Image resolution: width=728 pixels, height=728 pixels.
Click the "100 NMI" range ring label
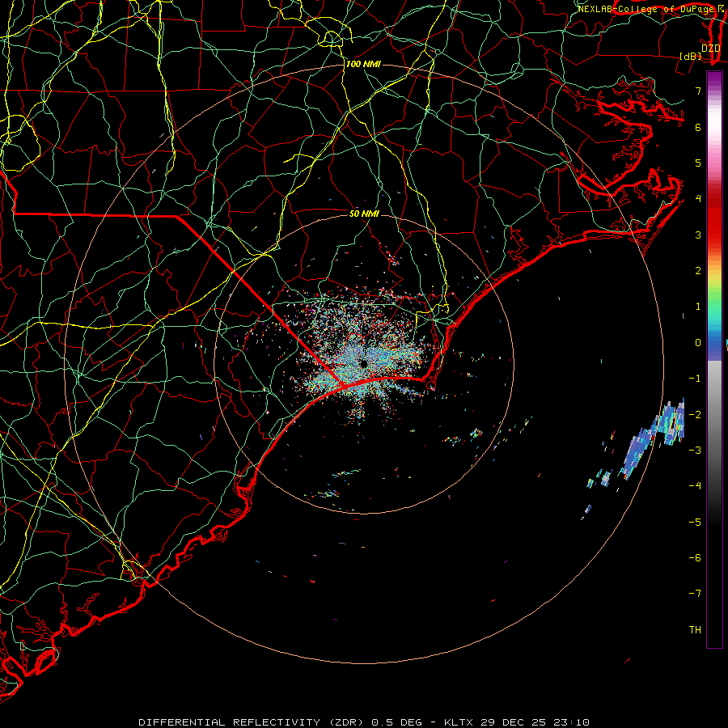[x=363, y=64]
